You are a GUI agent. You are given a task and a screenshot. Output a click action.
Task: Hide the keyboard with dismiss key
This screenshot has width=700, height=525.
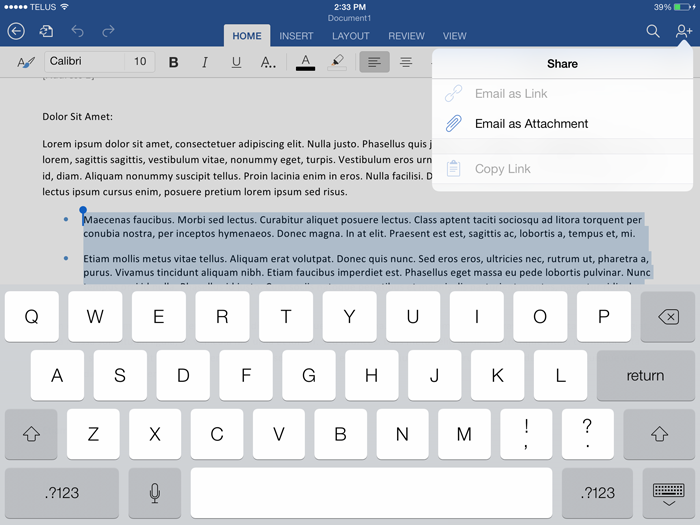[x=668, y=493]
